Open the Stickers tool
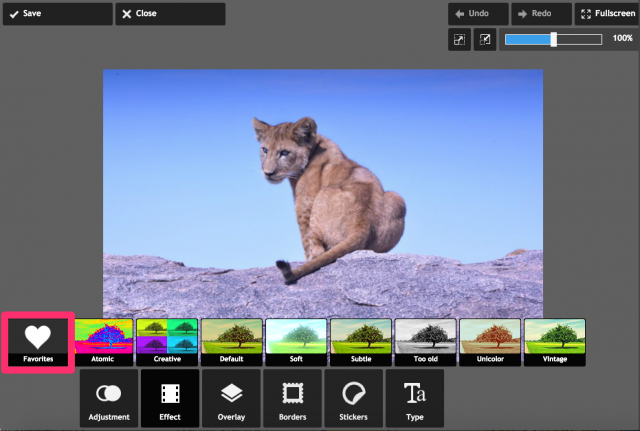This screenshot has height=431, width=640. [x=353, y=397]
